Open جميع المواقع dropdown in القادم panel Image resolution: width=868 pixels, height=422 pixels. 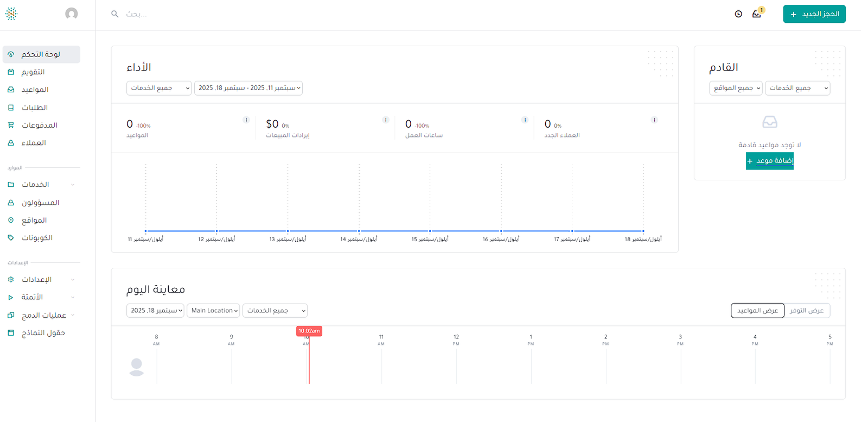(x=736, y=88)
